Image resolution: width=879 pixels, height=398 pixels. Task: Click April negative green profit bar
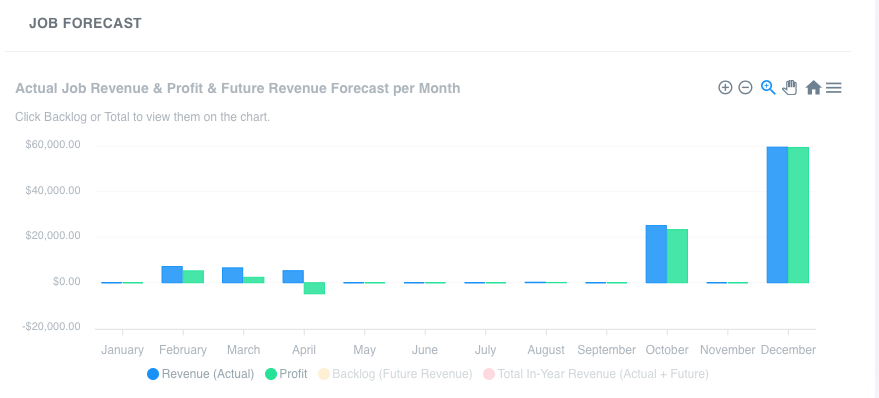[314, 288]
